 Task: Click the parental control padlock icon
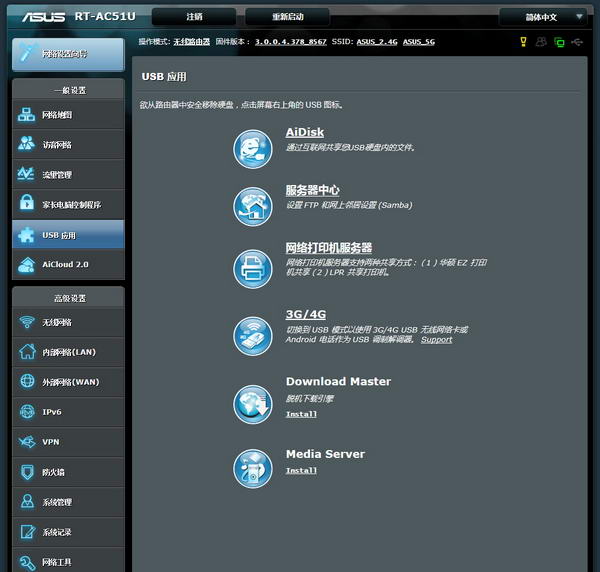[27, 203]
